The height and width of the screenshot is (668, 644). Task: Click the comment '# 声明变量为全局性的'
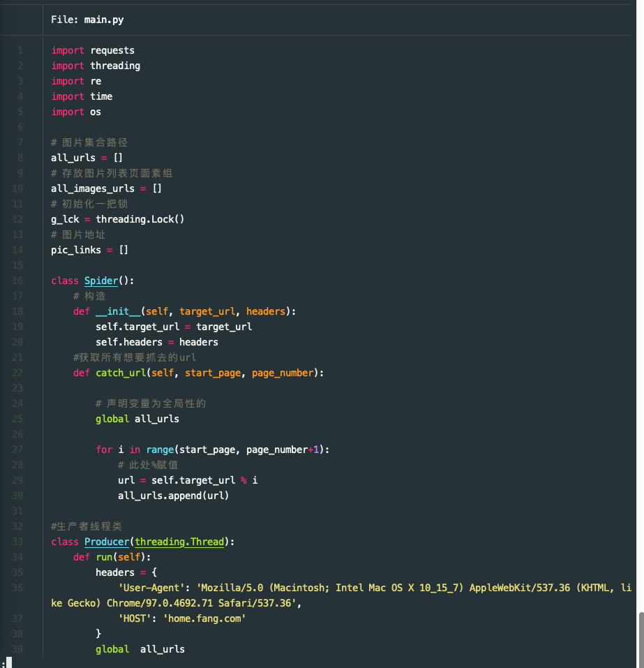coord(151,403)
